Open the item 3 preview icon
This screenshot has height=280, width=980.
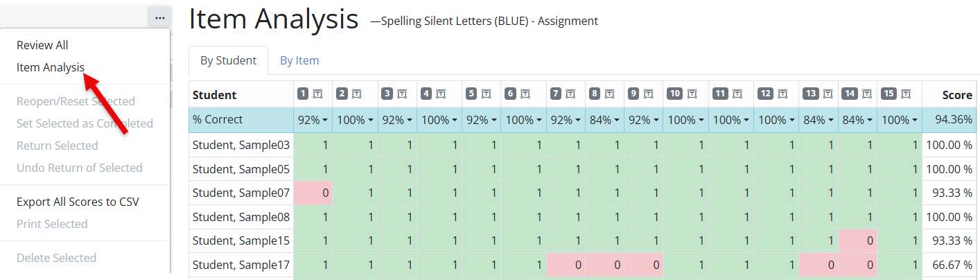pos(401,94)
